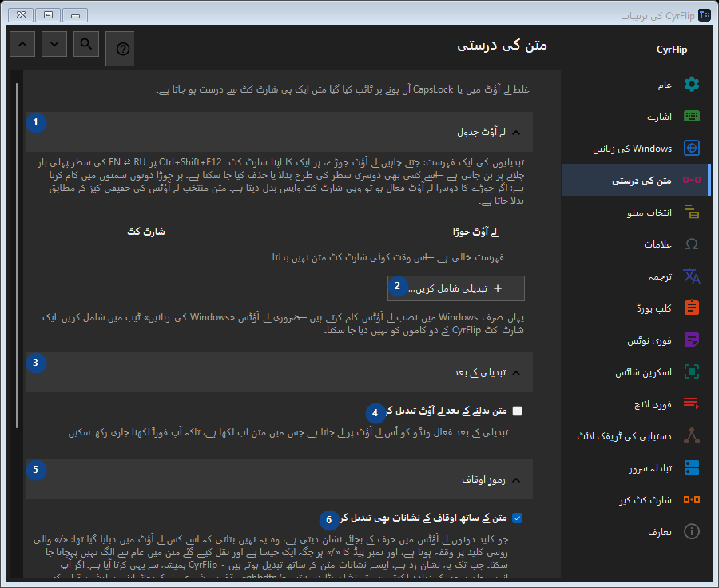The image size is (719, 588).
Task: Open دستیابی کی ٹریفک لائٹ page
Action: pos(637,435)
